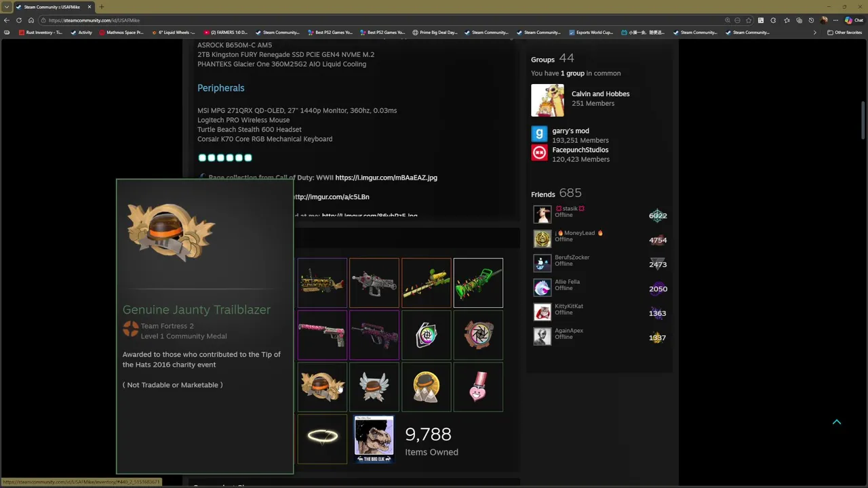Open the glowing halo showcase item
Viewport: 868px width, 488px height.
point(322,439)
